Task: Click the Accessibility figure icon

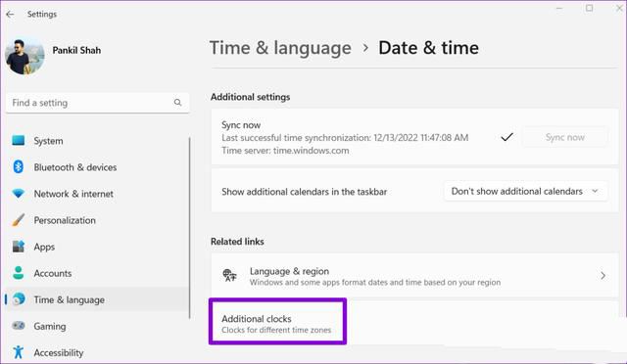Action: pos(19,352)
